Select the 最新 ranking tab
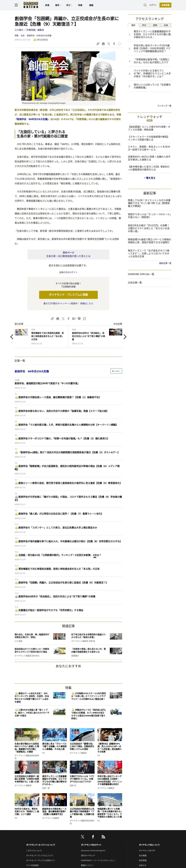The width and height of the screenshot is (186, 868). pyautogui.click(x=133, y=25)
